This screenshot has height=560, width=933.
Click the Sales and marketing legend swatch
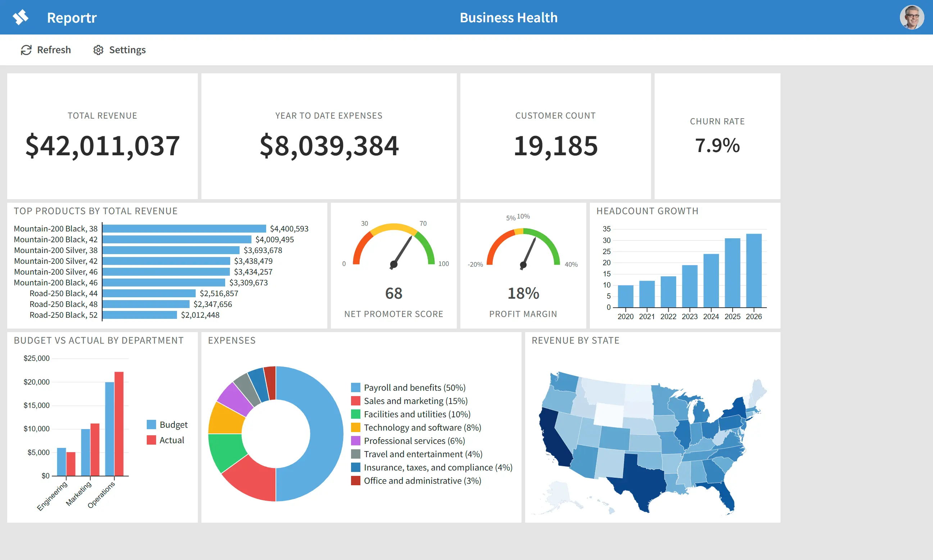coord(355,401)
